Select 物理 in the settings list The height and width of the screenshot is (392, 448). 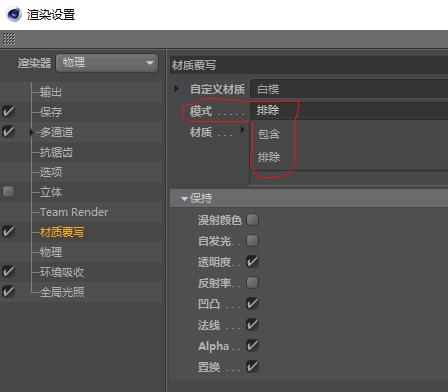click(51, 252)
